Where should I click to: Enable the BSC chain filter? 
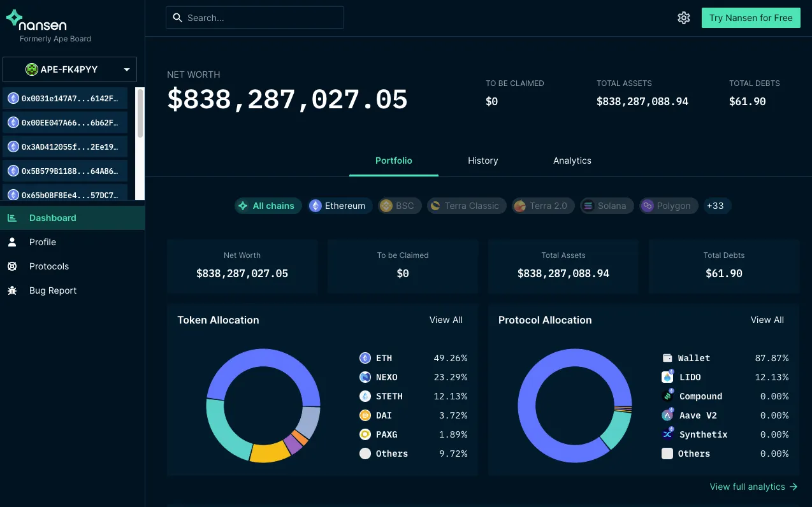399,206
